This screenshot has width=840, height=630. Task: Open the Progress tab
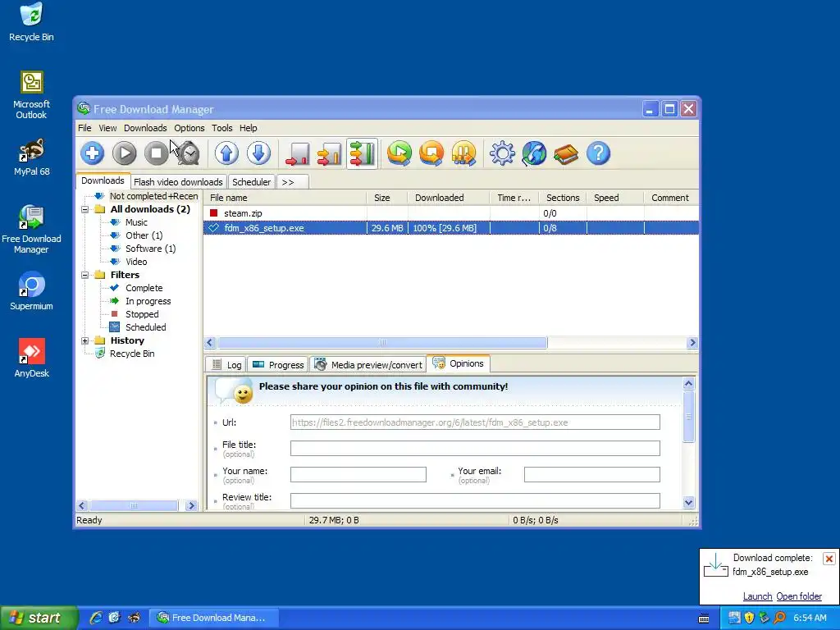coord(277,365)
